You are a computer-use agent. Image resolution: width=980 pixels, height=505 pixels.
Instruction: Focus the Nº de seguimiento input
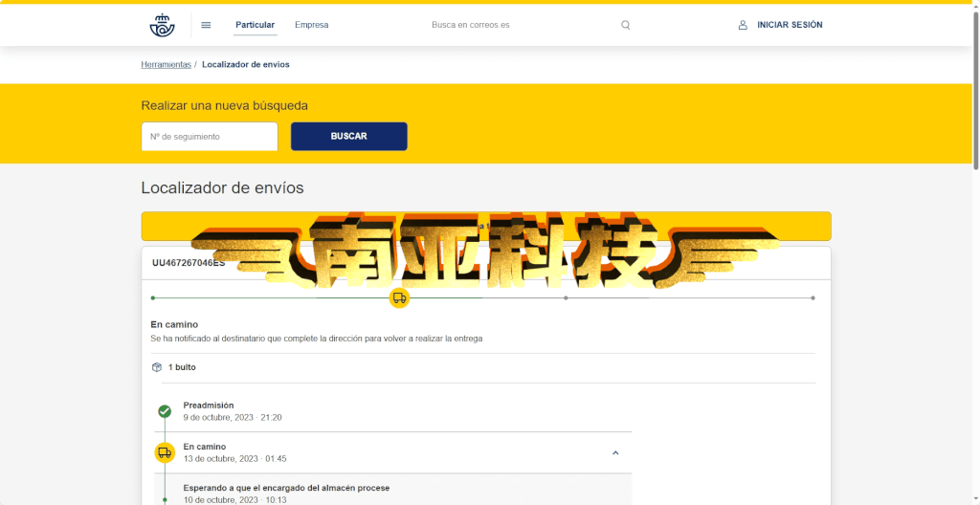[x=210, y=136]
